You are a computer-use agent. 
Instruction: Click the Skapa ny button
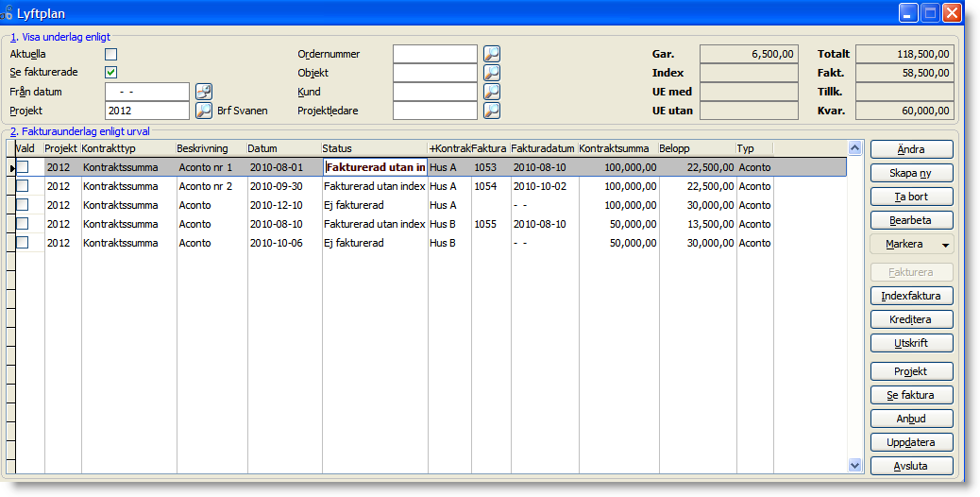pos(911,173)
